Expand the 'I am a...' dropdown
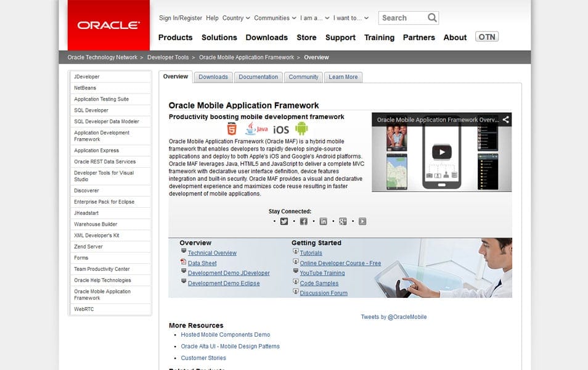 [x=314, y=18]
